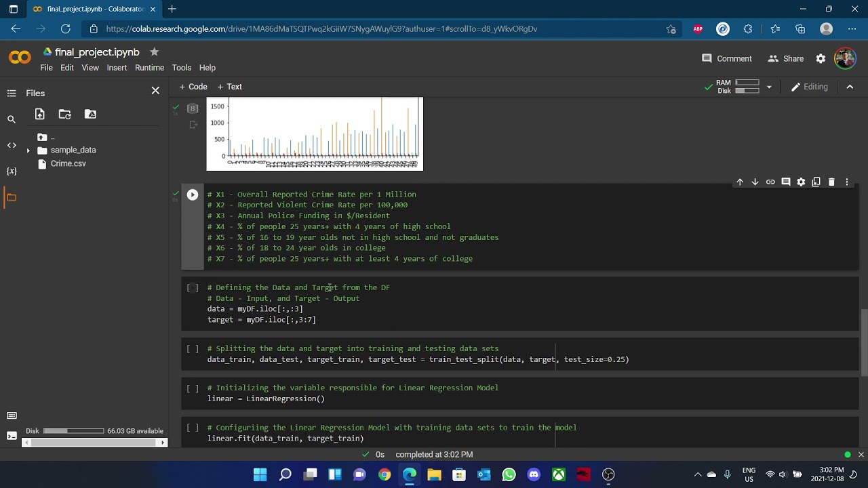Star the final_project.ipynb notebook
This screenshot has width=868, height=488.
[x=154, y=52]
